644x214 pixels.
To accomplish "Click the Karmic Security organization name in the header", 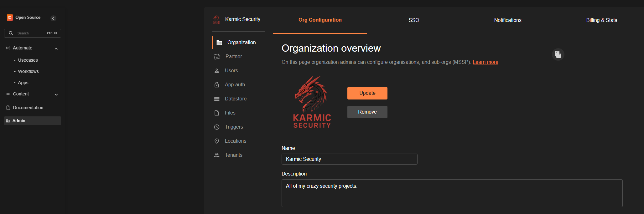I will coord(243,19).
